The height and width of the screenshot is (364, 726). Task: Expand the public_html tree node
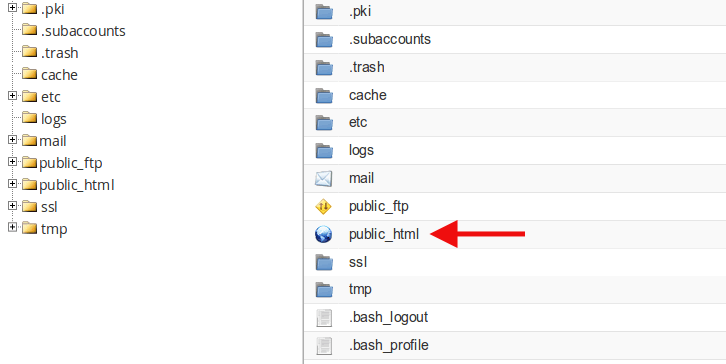[13, 184]
